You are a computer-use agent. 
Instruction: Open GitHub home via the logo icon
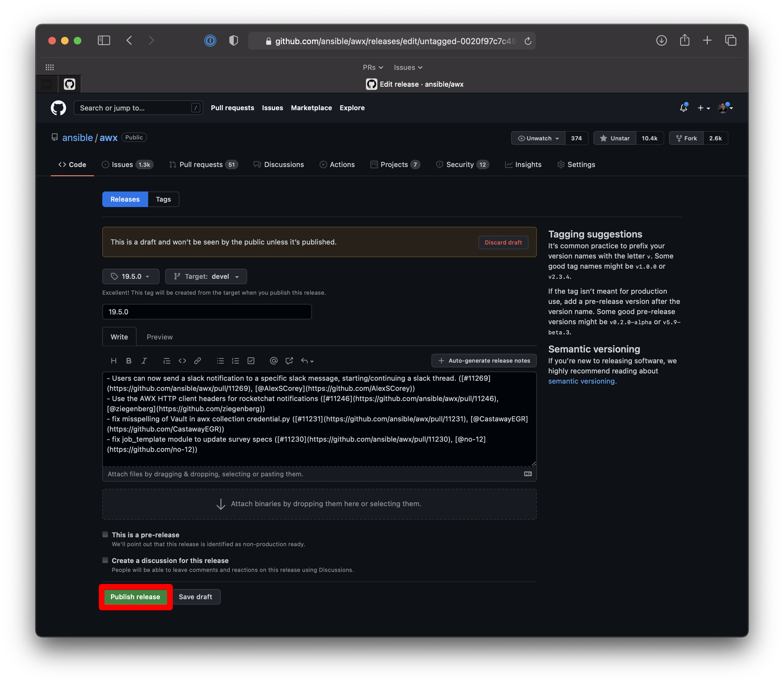(58, 108)
